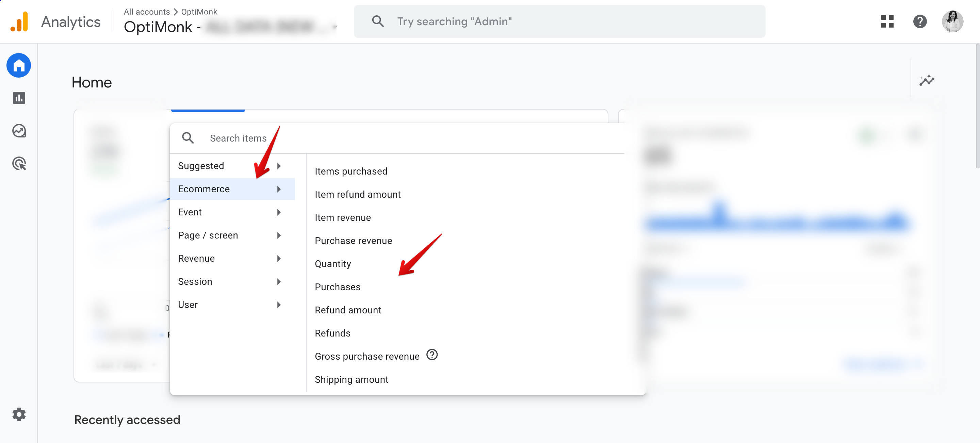This screenshot has width=980, height=443.
Task: Select the Purchases metric
Action: (x=337, y=287)
